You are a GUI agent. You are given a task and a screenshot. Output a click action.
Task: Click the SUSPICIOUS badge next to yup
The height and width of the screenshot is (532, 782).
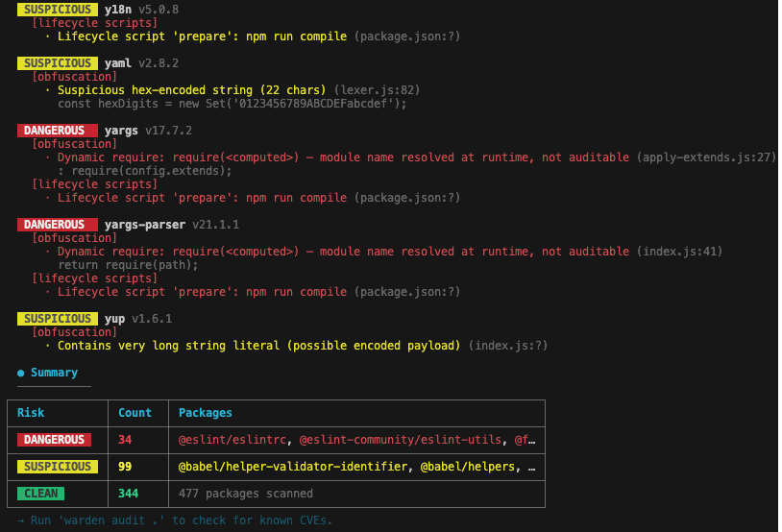tap(57, 318)
